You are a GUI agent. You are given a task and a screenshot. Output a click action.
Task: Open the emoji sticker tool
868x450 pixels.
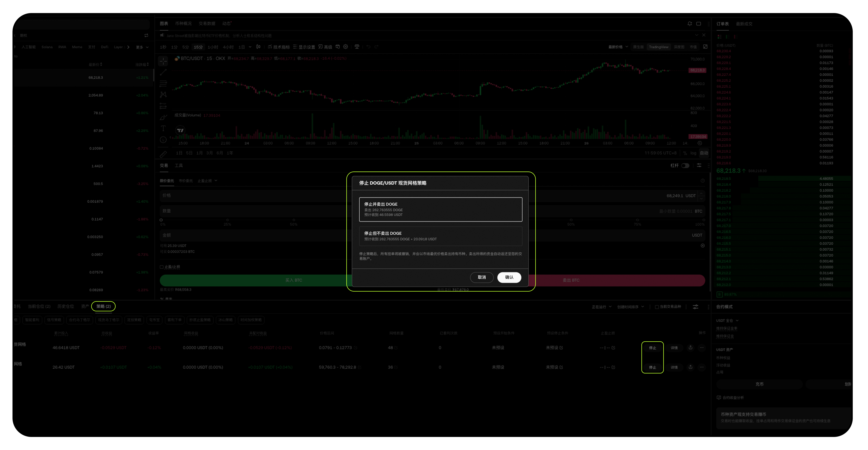(163, 140)
